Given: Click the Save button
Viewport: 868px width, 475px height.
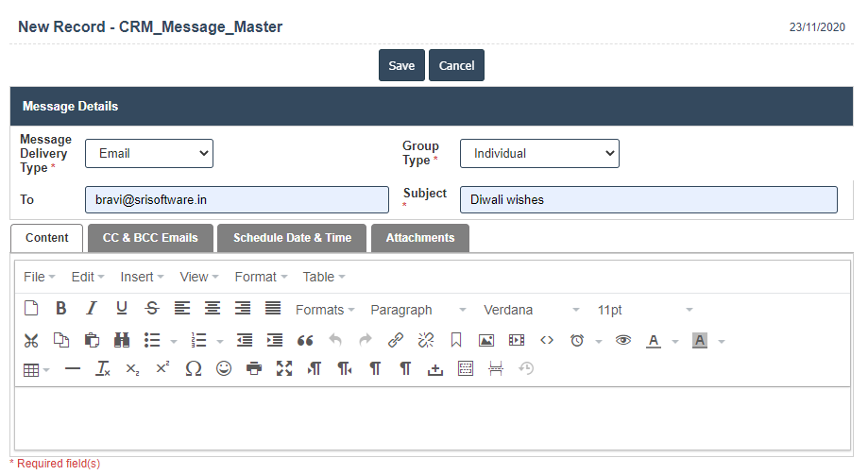Looking at the screenshot, I should [401, 65].
